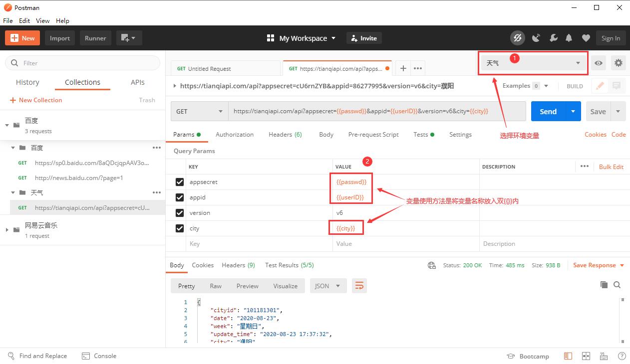Click the edit pencil icon beside BUILD

(x=600, y=86)
